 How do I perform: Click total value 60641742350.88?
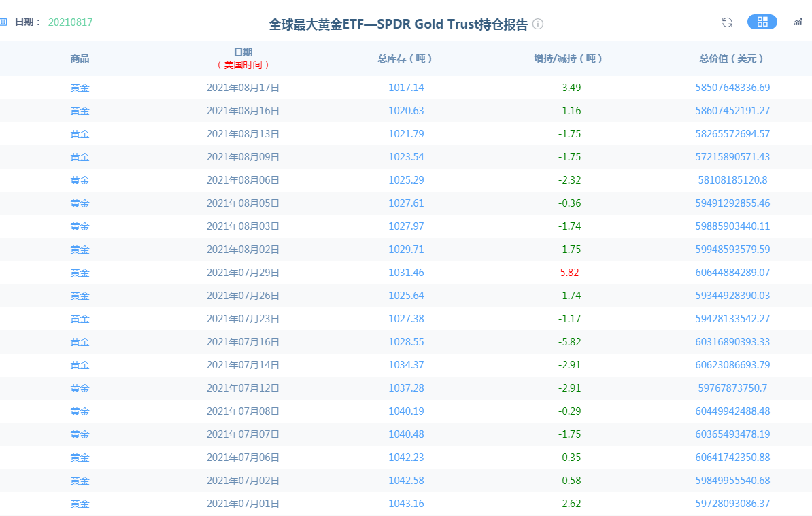point(732,458)
